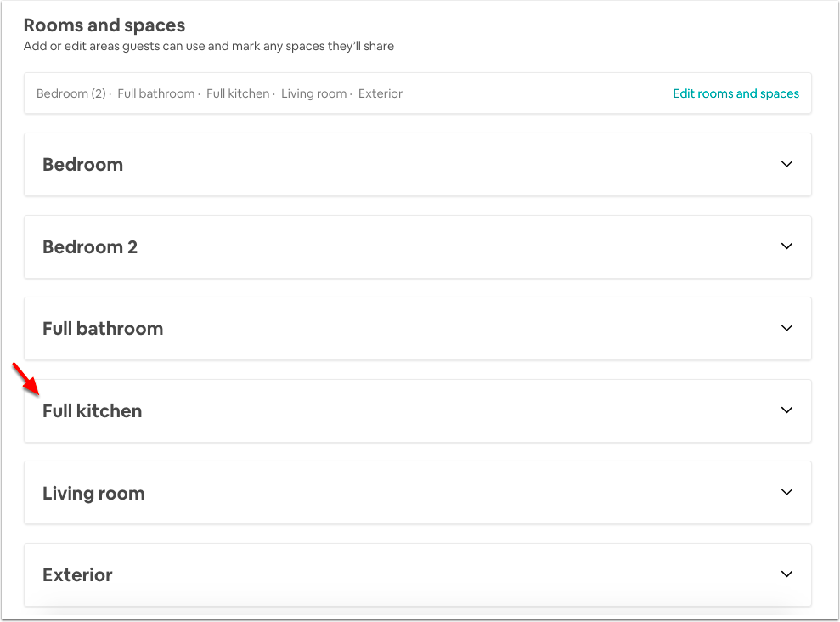Click Exterior in summary bar
The height and width of the screenshot is (622, 840).
point(381,93)
